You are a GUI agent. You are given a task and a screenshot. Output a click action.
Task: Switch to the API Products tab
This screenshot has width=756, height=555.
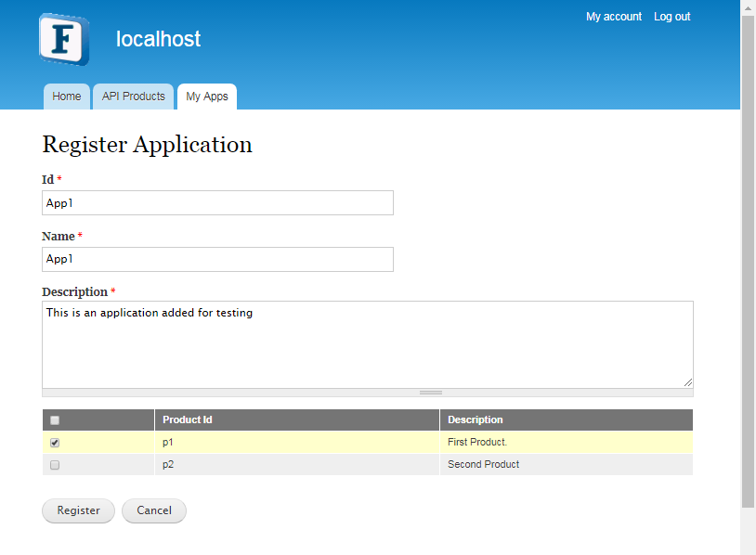click(133, 97)
